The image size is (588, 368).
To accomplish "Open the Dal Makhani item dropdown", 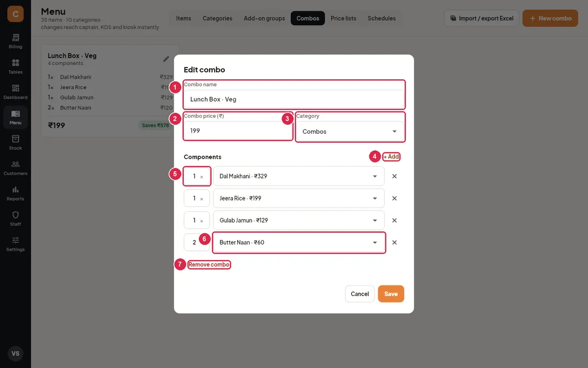I will click(x=299, y=176).
